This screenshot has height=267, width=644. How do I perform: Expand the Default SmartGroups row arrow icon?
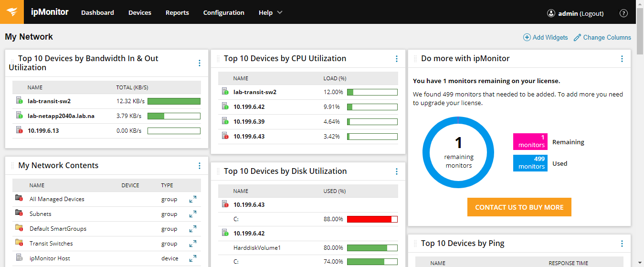point(193,229)
